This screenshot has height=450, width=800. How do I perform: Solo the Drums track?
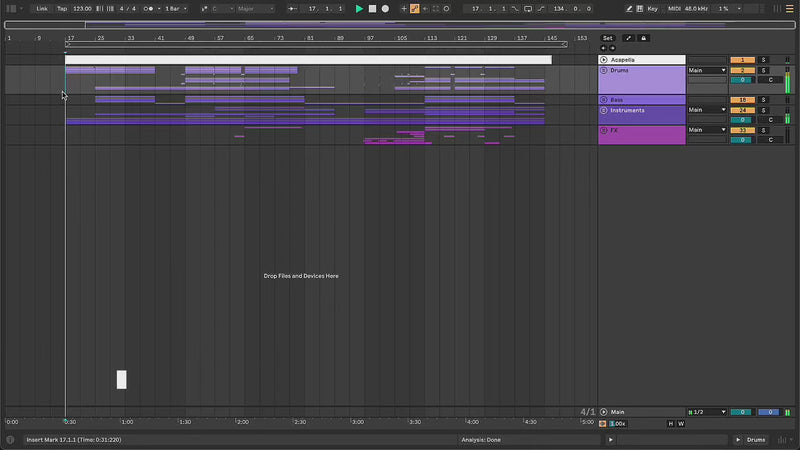pos(763,70)
